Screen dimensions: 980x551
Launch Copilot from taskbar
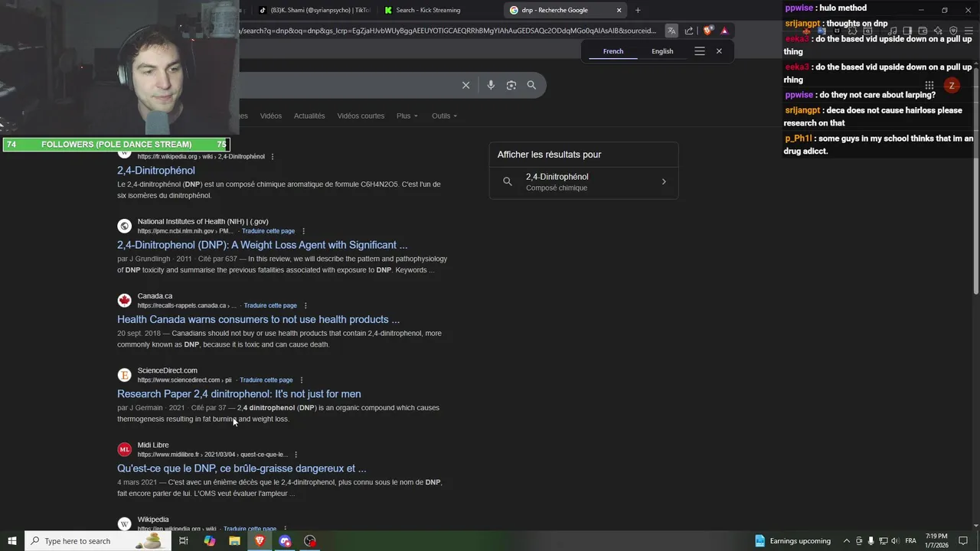click(210, 541)
